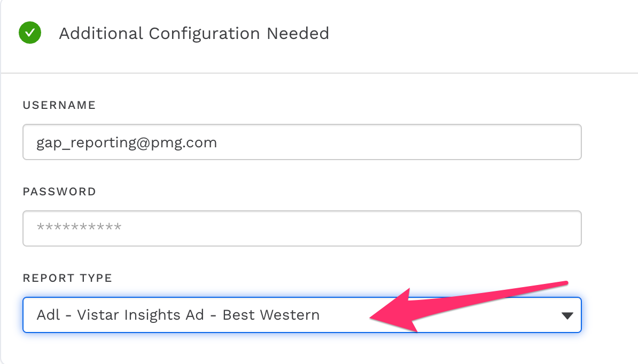This screenshot has height=364, width=638.
Task: Click the masked password asterisks placeholder
Action: [x=79, y=228]
